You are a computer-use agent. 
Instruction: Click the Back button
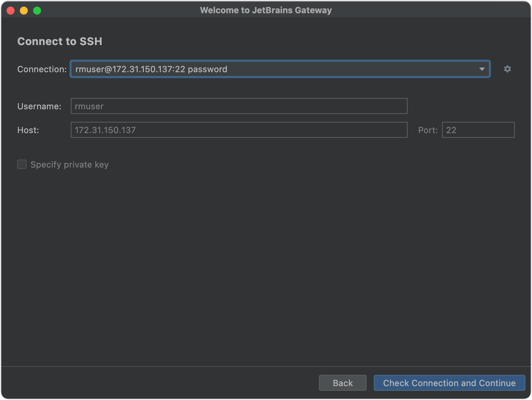pos(342,383)
